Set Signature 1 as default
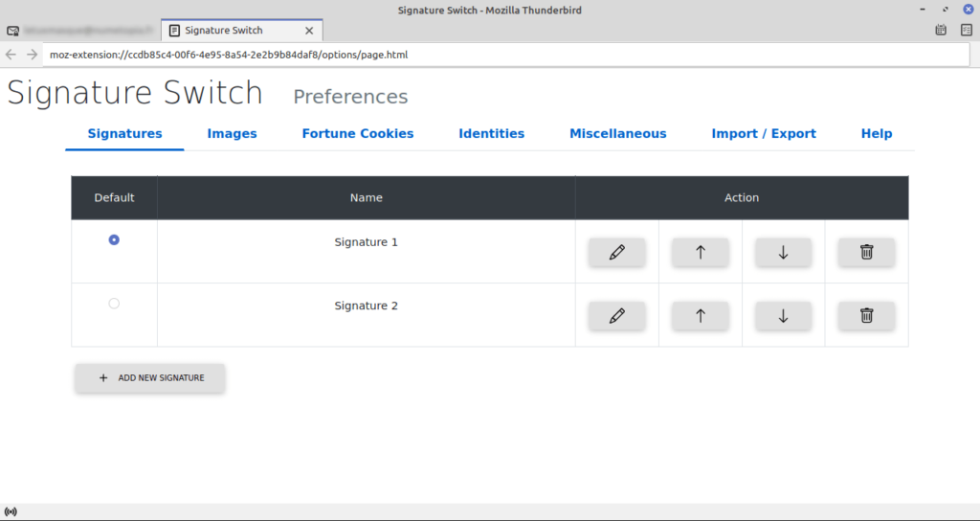 (114, 239)
